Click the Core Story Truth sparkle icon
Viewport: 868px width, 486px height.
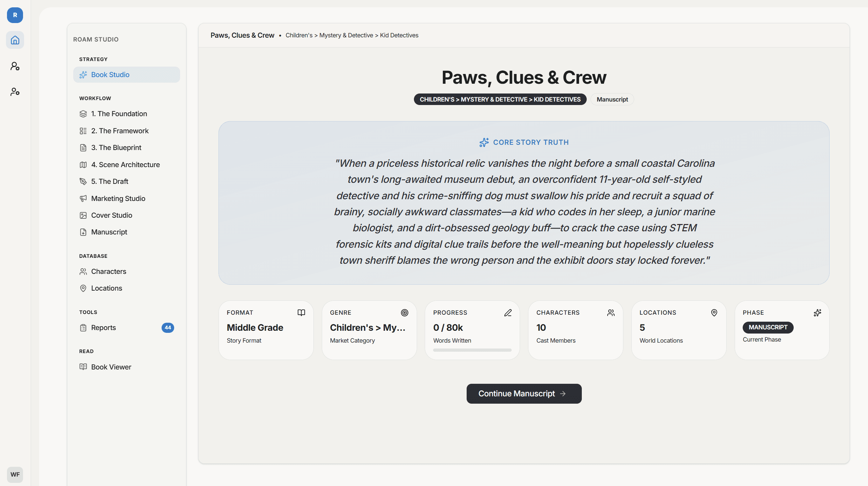[x=484, y=142]
